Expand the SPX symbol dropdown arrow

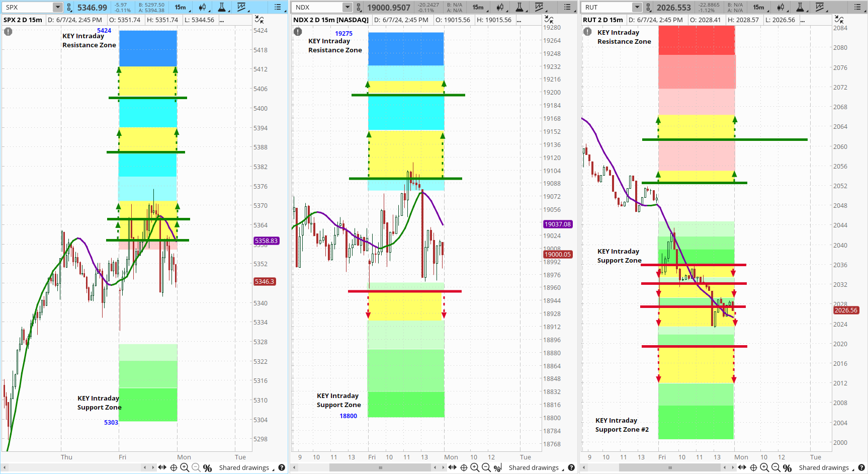pyautogui.click(x=57, y=7)
